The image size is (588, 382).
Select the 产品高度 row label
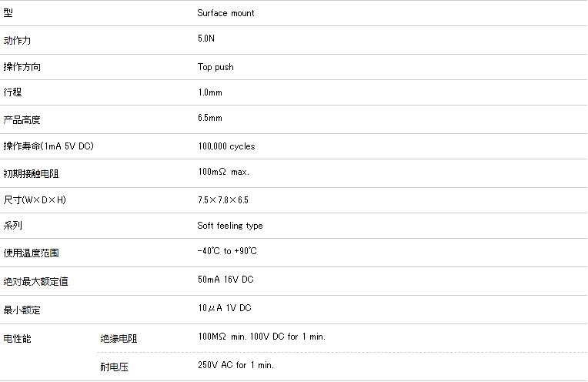tap(22, 120)
